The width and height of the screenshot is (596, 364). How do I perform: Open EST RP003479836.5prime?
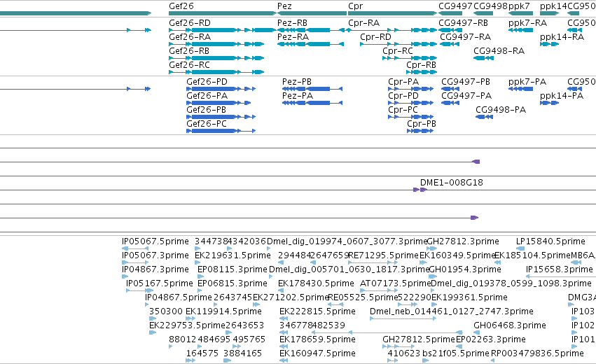coord(537,353)
